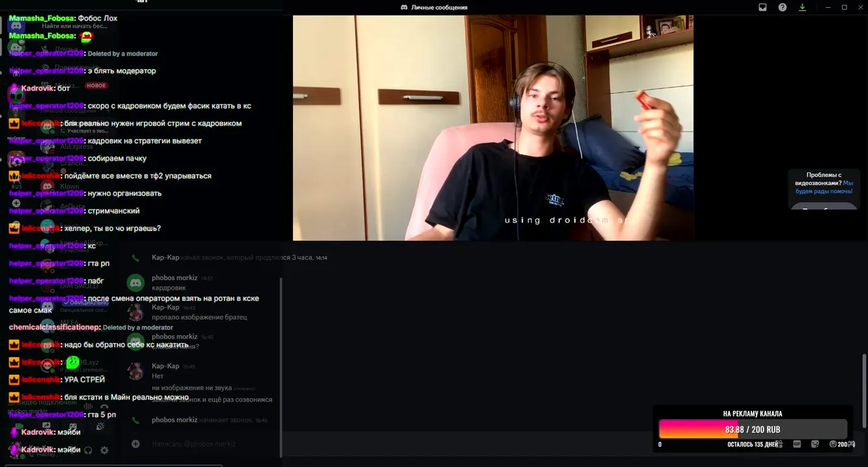Click the green download update icon
This screenshot has width=868, height=467.
coord(802,7)
